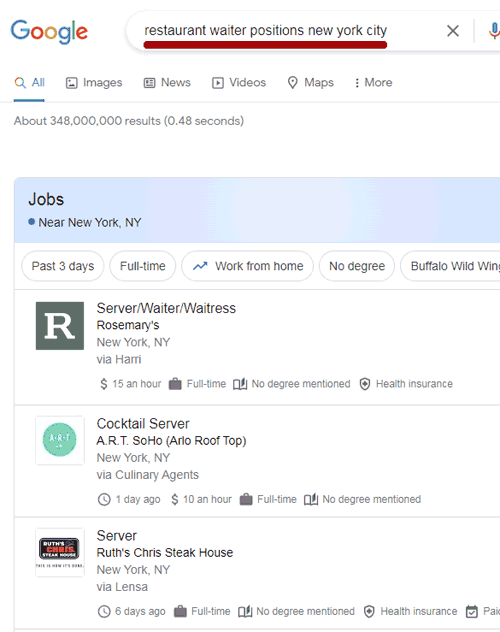Click briefcase icon in Cocktail Server listing
Screen dimensions: 500x632
click(246, 499)
